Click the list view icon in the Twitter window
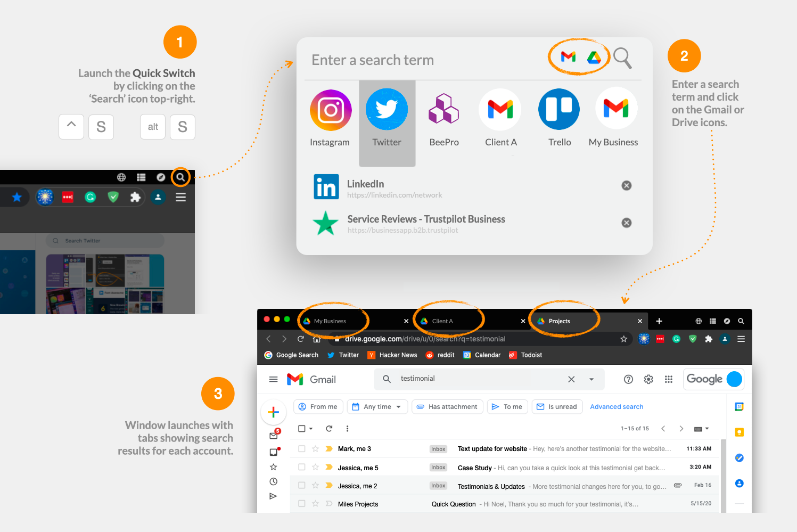 point(141,177)
